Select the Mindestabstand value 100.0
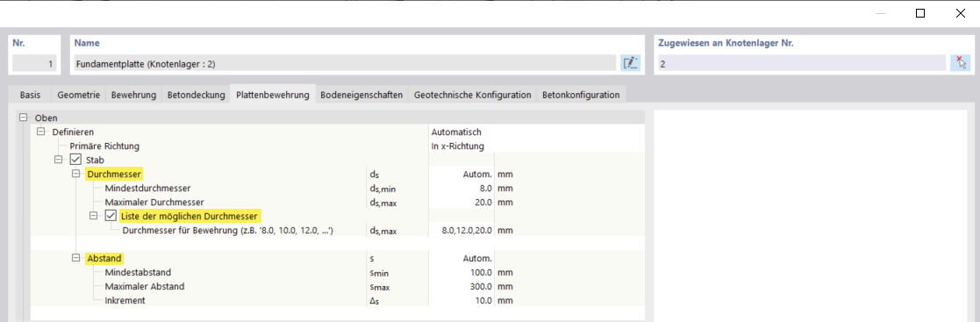Screen dimensions: 980x322 pyautogui.click(x=482, y=273)
